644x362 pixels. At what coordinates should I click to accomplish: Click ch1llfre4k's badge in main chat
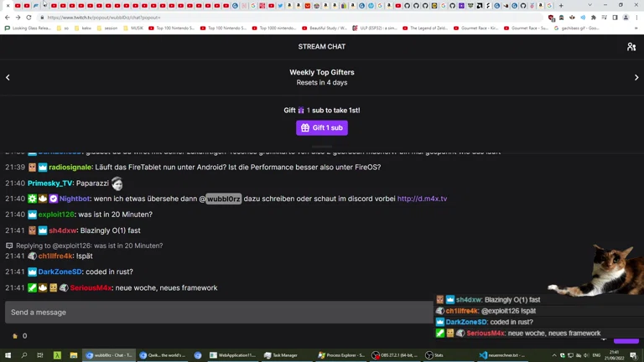(x=32, y=256)
